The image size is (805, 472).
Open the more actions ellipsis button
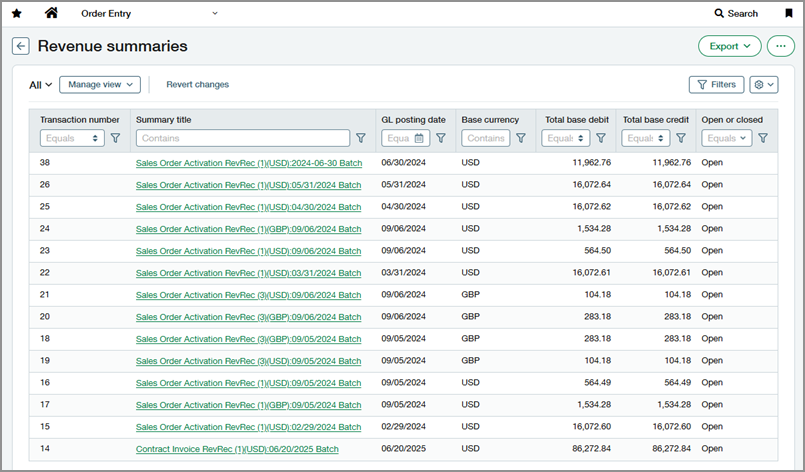pyautogui.click(x=781, y=46)
